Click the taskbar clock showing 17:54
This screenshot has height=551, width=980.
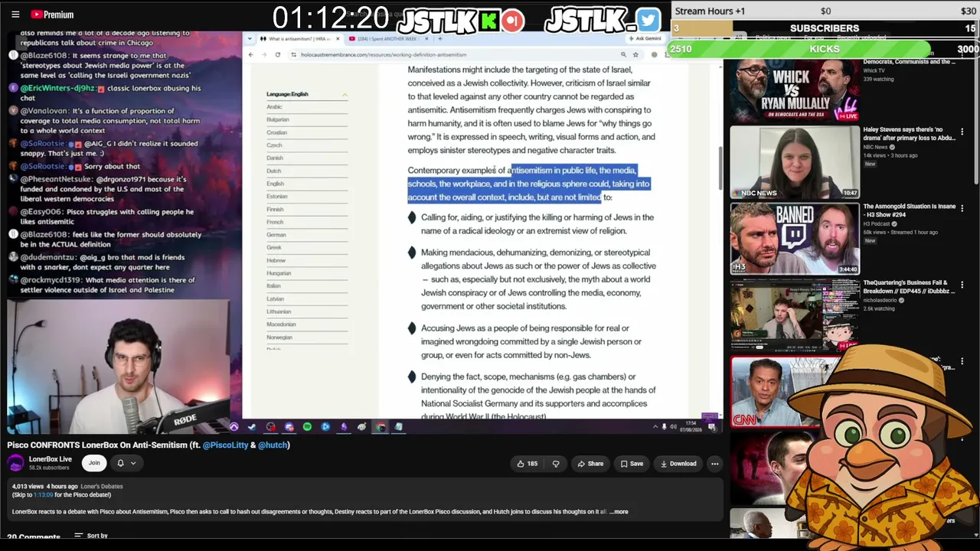tap(691, 425)
